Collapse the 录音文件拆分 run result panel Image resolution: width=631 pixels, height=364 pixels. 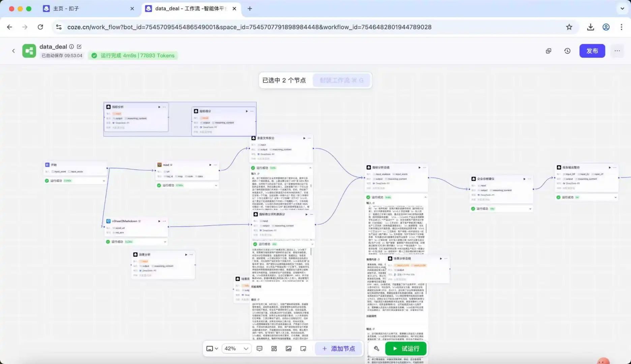310,168
